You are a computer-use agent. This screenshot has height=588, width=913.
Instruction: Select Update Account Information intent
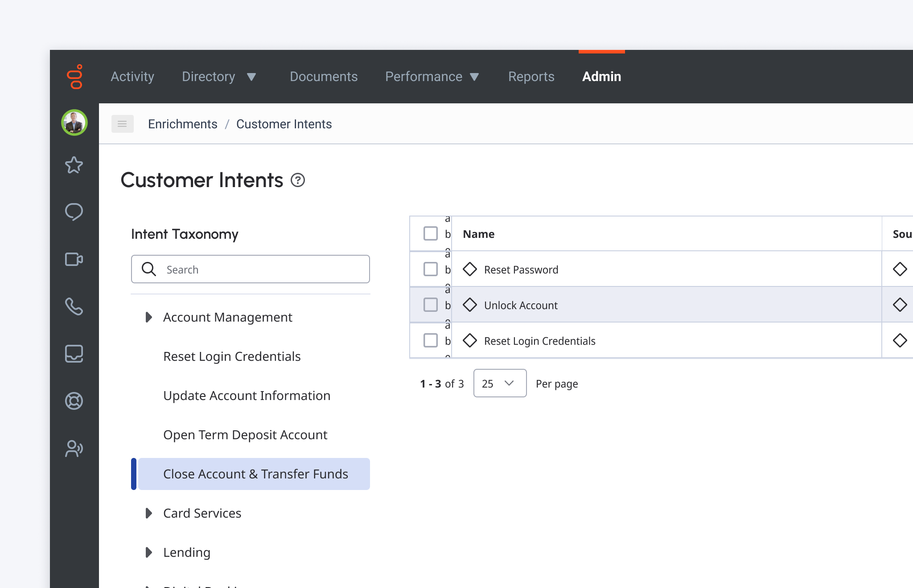point(247,396)
